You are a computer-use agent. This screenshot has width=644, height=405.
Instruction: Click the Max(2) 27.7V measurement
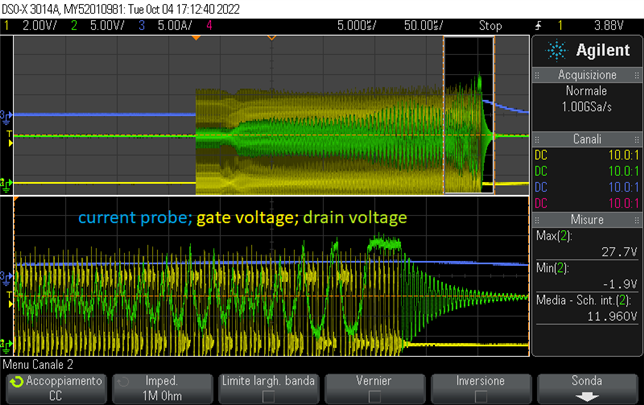tap(587, 244)
